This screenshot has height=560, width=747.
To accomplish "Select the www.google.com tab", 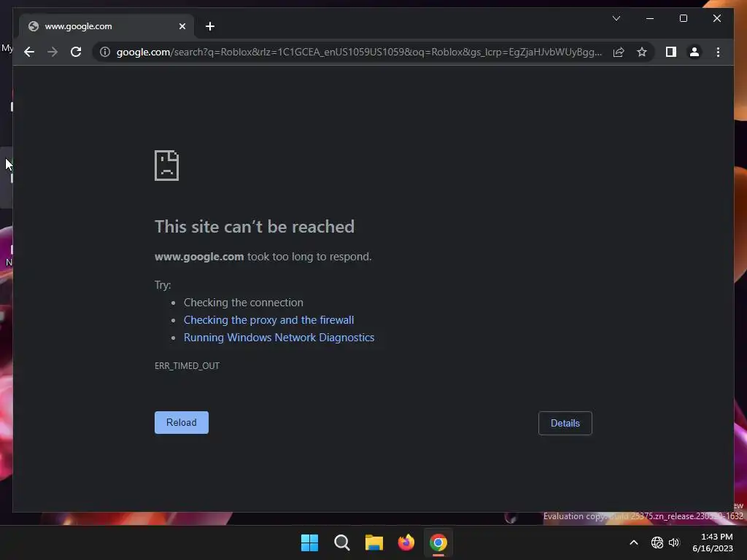I will pyautogui.click(x=107, y=26).
